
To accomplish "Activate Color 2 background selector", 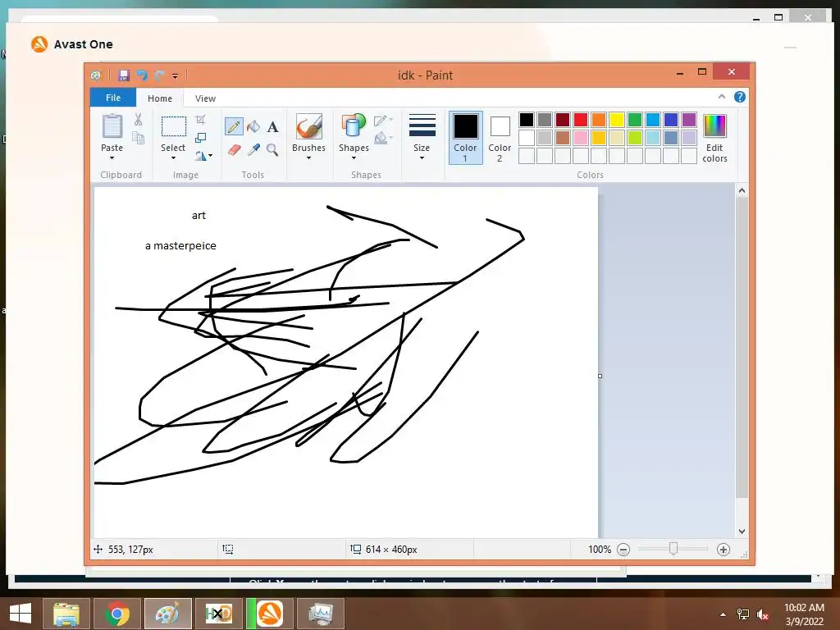I will [x=500, y=138].
